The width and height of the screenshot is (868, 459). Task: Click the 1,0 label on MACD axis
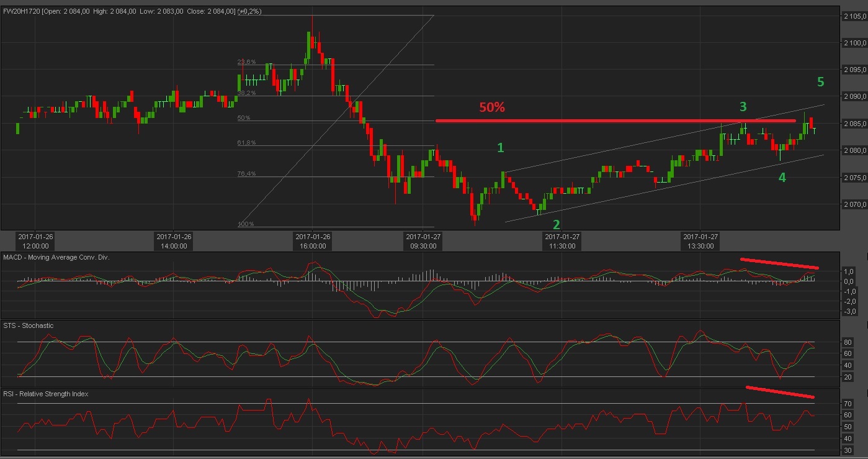point(848,271)
